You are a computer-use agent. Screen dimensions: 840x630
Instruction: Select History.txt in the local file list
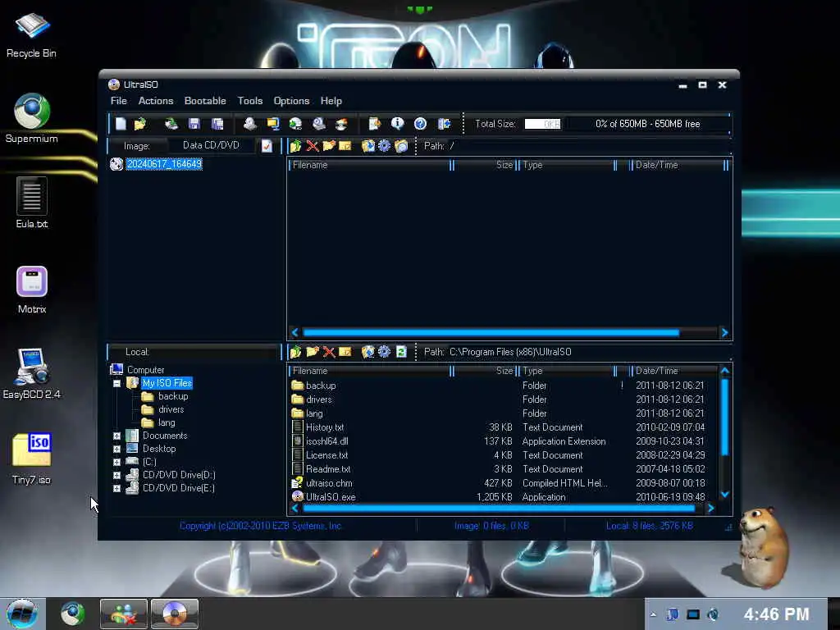point(325,427)
